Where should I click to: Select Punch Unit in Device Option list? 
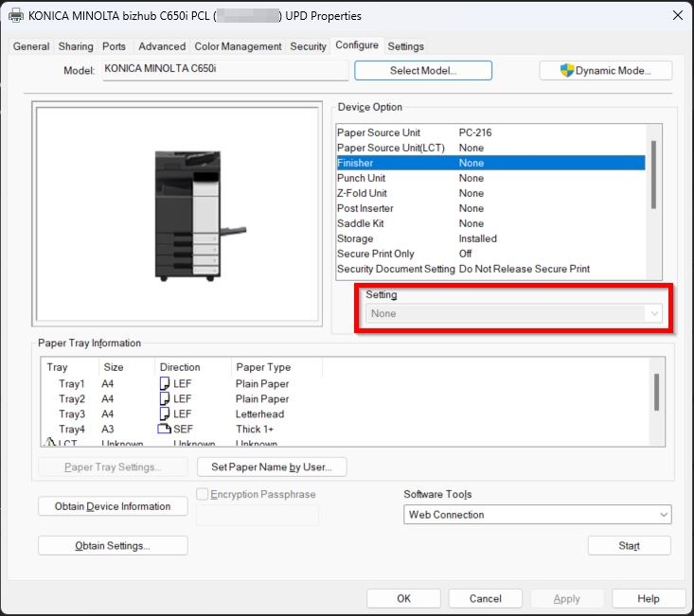(x=362, y=178)
